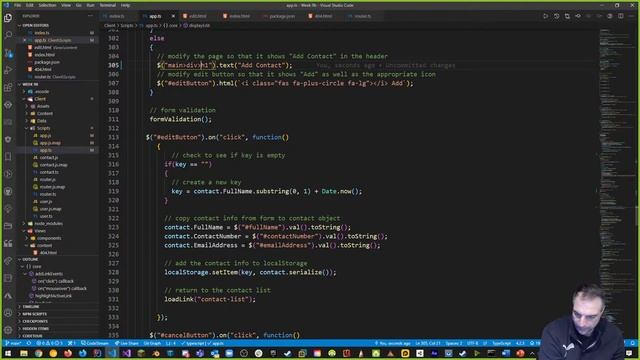
Task: Click the Synchronize Changes icon in the status bar
Action: (29, 343)
